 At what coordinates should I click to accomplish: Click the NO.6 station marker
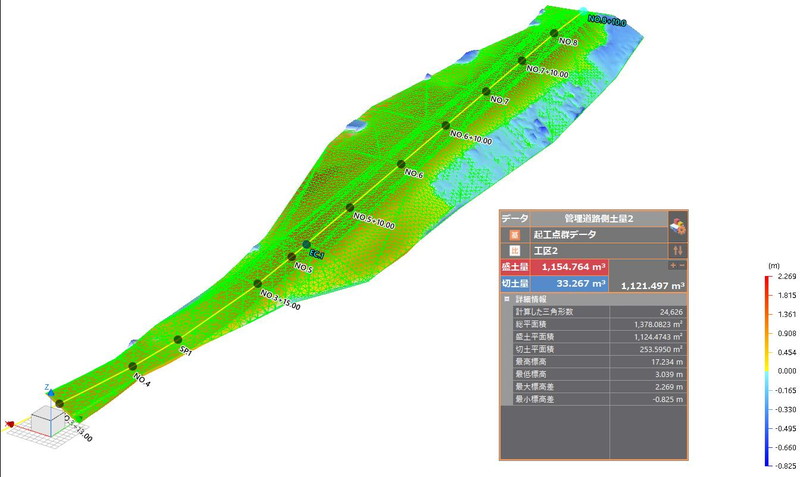[x=400, y=164]
